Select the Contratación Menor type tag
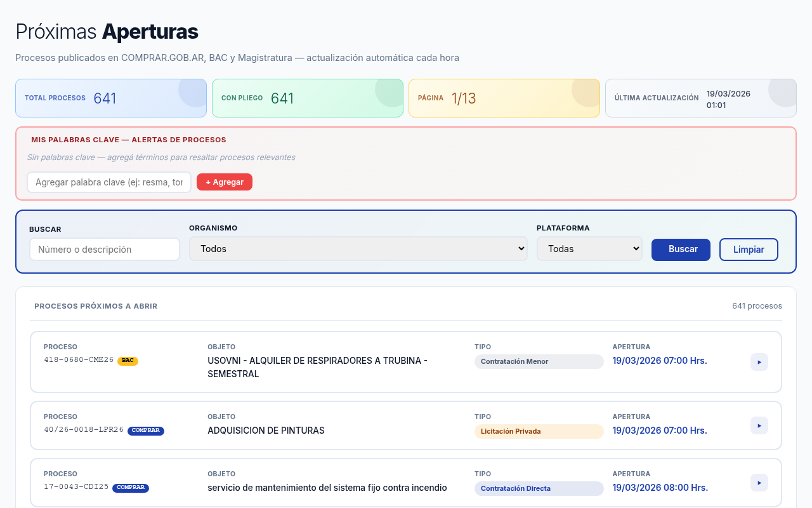 [x=539, y=361]
